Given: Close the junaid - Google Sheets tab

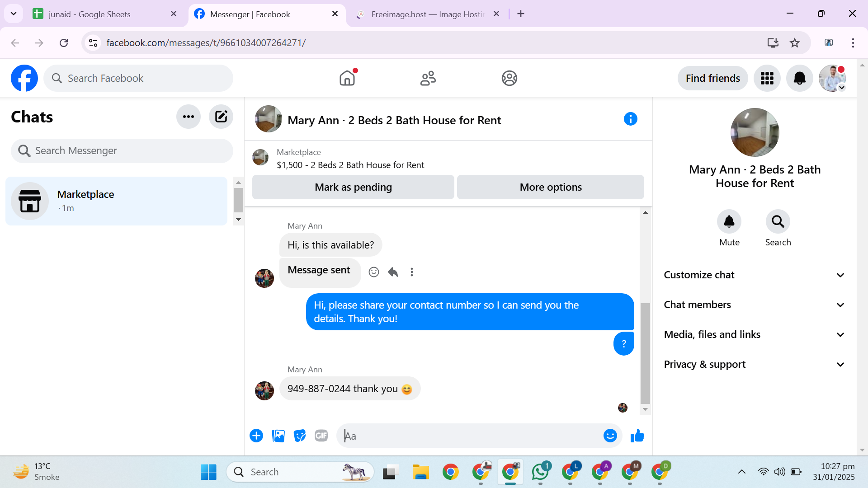Looking at the screenshot, I should [x=174, y=14].
